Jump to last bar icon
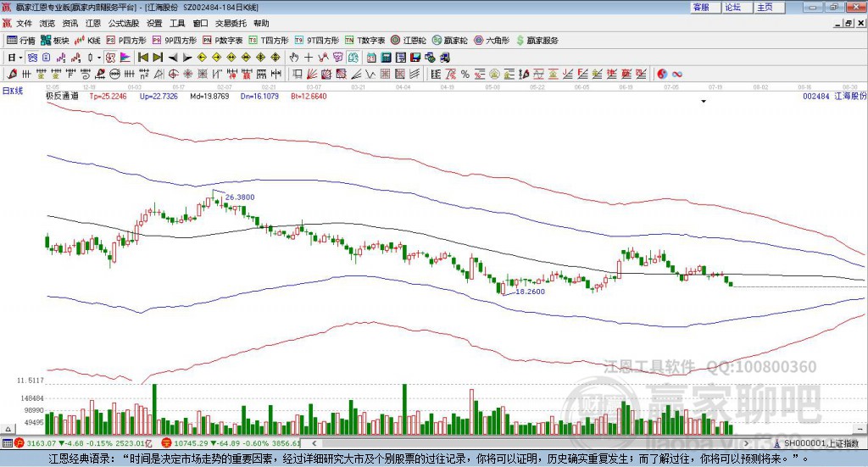 [x=158, y=58]
